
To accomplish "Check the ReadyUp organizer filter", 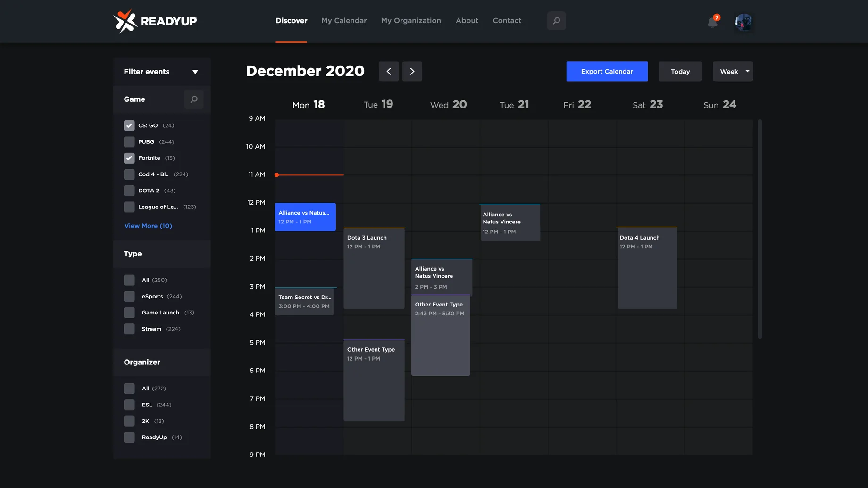I will (x=129, y=437).
